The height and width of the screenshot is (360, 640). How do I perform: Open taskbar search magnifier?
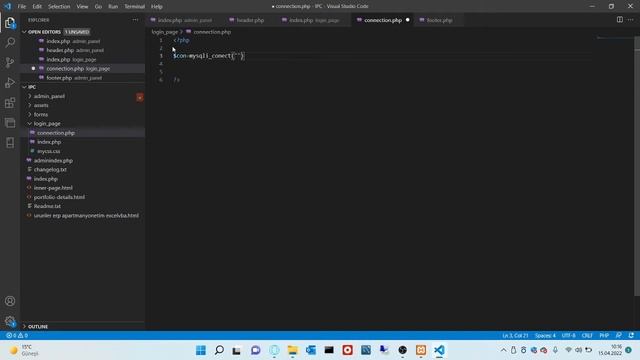219,350
